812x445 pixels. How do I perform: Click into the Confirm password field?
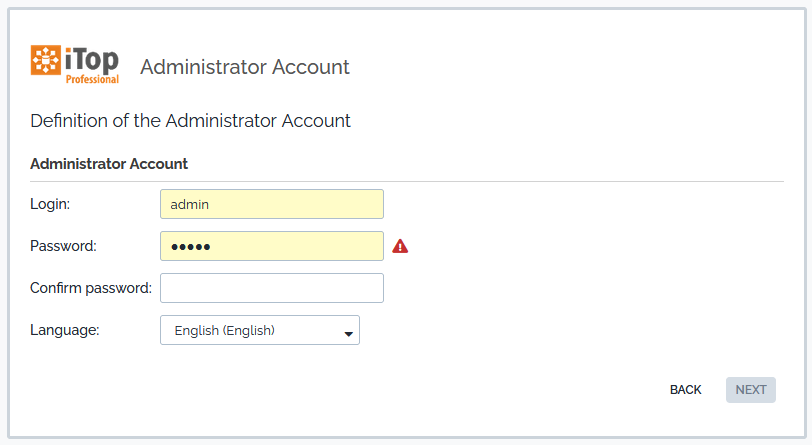point(271,288)
